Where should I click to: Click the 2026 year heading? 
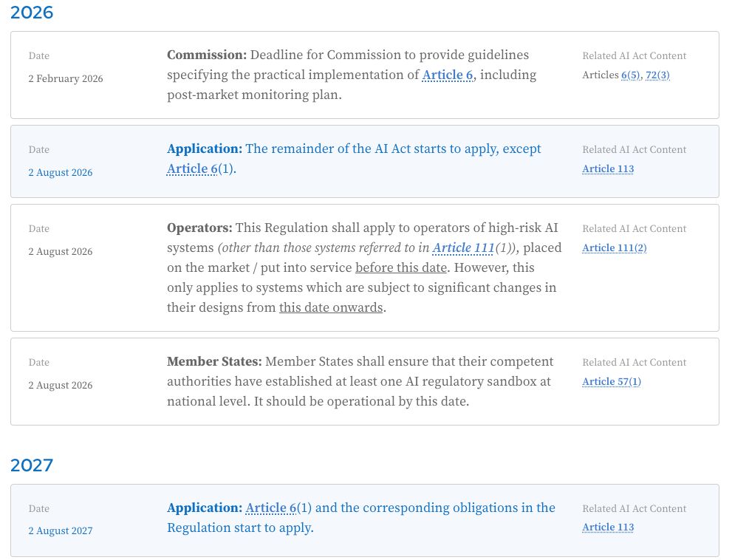pos(32,13)
